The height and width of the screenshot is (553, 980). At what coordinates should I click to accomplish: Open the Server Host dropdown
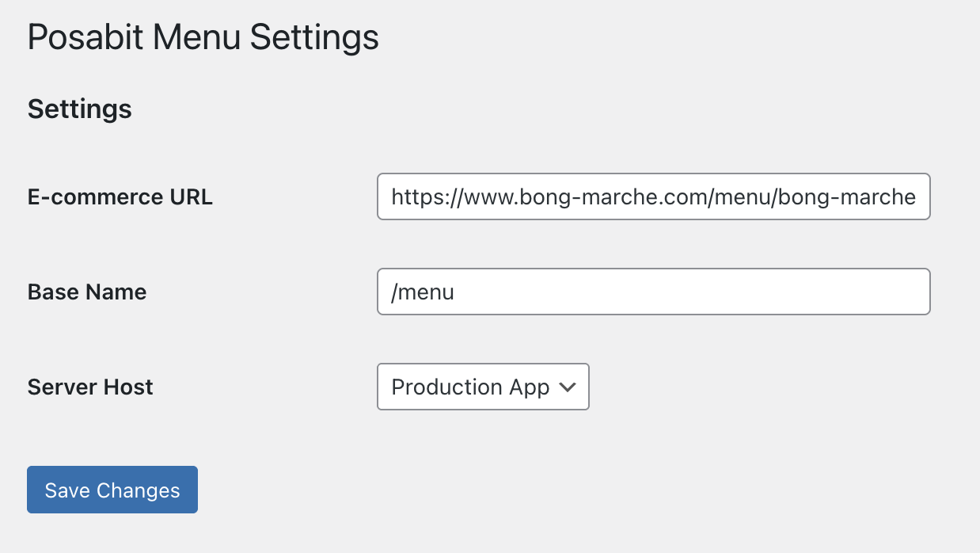click(x=483, y=387)
